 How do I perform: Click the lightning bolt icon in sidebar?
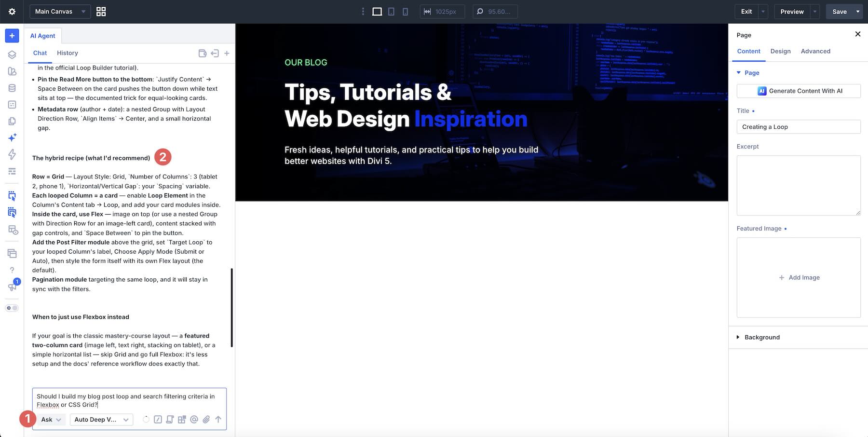(12, 154)
